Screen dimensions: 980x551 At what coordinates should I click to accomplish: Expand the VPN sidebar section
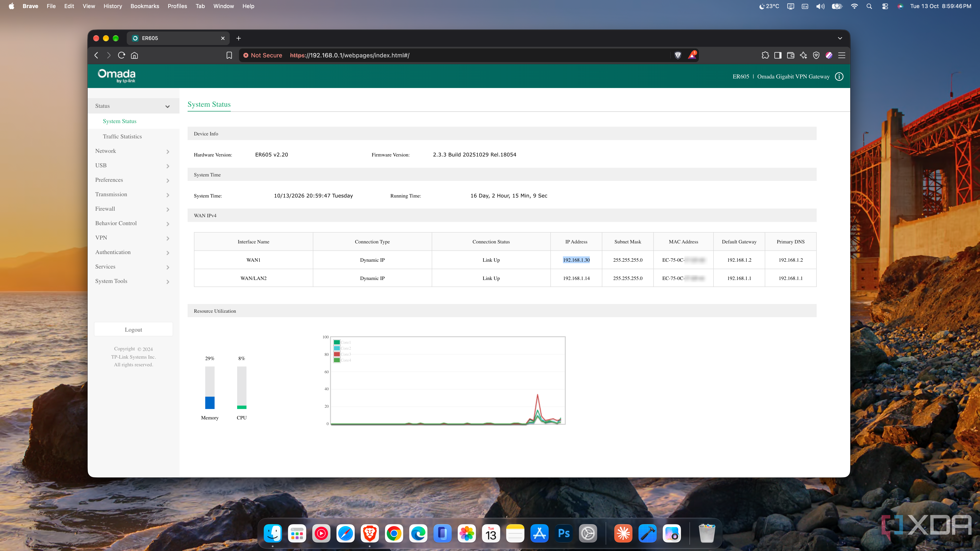tap(133, 238)
